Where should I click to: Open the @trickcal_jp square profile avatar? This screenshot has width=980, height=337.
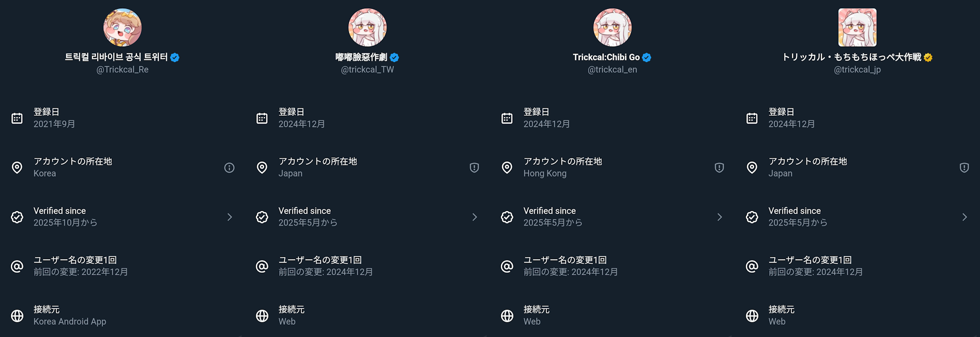(x=857, y=27)
